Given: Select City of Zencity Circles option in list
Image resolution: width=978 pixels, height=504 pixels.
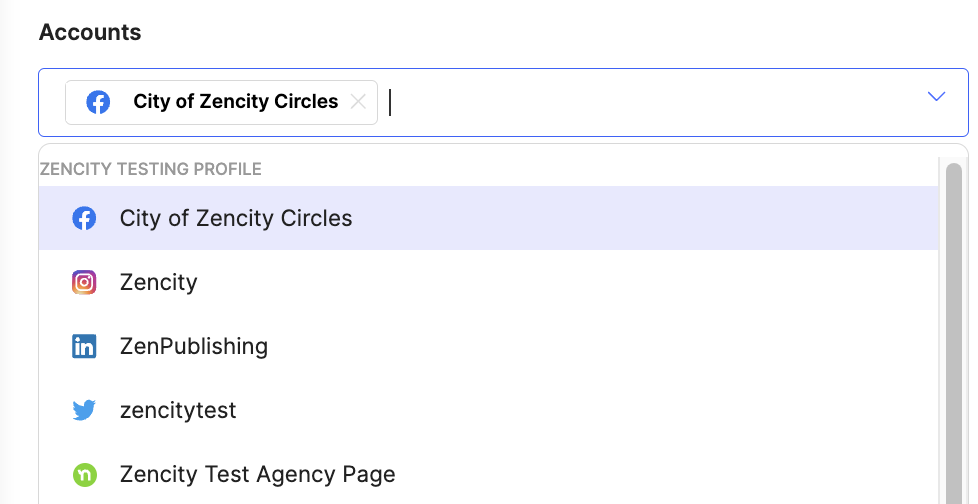Looking at the screenshot, I should [488, 218].
